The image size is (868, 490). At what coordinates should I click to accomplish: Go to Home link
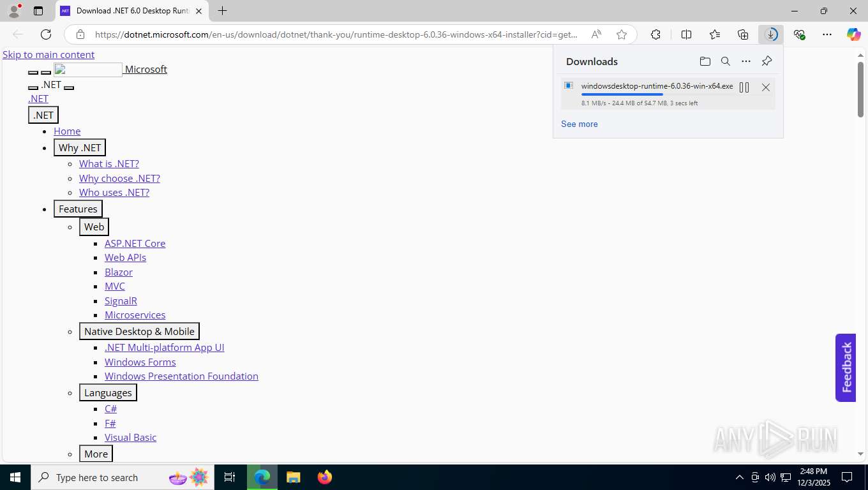click(67, 131)
